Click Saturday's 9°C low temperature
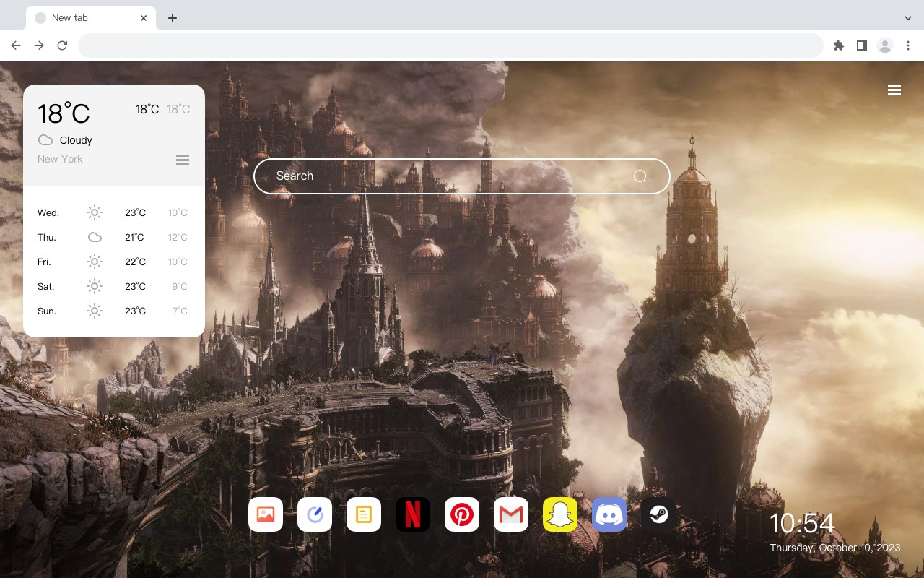The width and height of the screenshot is (924, 578). pos(180,286)
